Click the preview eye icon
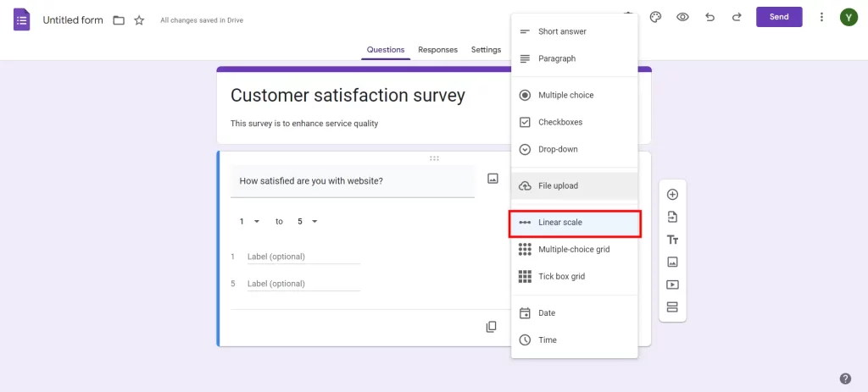The width and height of the screenshot is (868, 392). 682,17
